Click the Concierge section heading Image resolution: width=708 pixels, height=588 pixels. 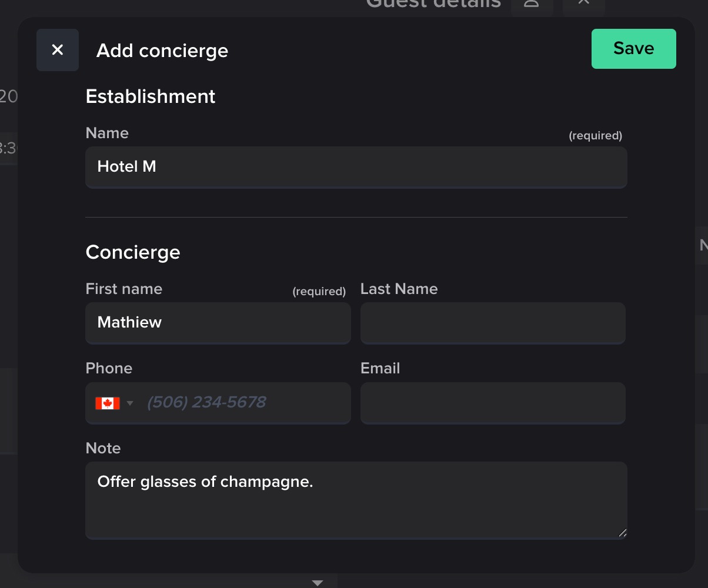(x=133, y=252)
